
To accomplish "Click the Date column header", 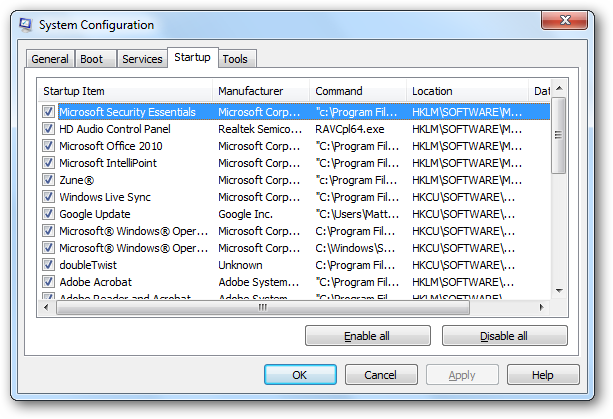I will (540, 91).
